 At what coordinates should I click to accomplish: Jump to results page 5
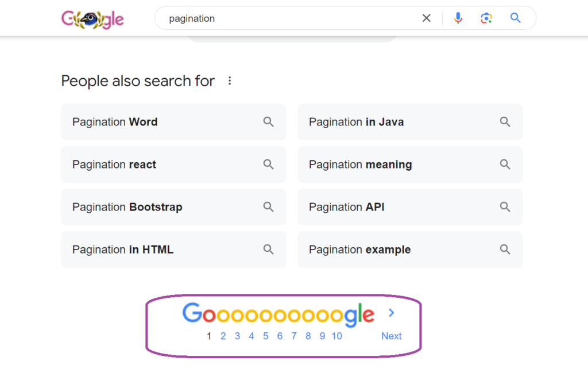(265, 336)
